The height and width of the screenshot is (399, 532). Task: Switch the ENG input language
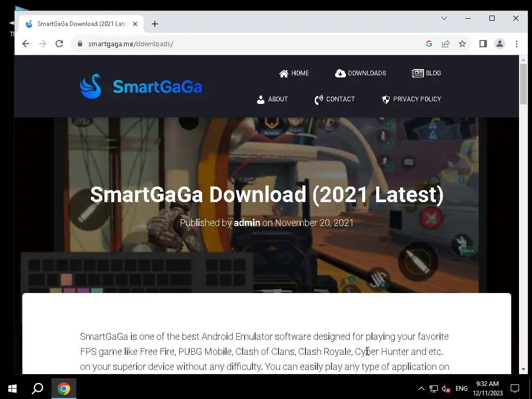461,389
